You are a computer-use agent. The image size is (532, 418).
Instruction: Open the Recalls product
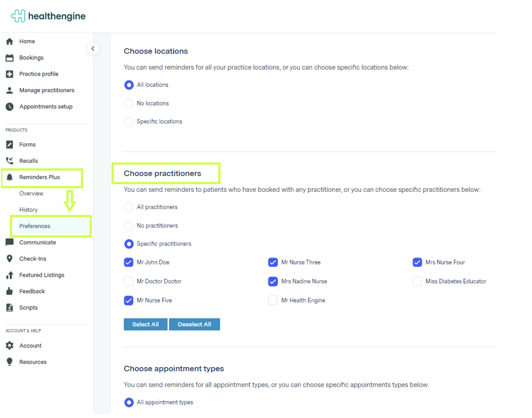tap(29, 161)
